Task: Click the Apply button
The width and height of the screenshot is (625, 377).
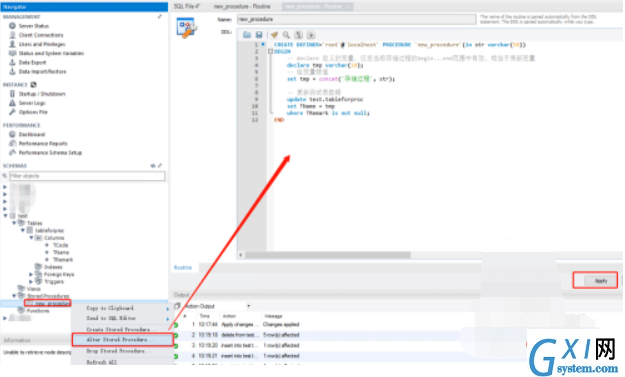Action: (601, 281)
